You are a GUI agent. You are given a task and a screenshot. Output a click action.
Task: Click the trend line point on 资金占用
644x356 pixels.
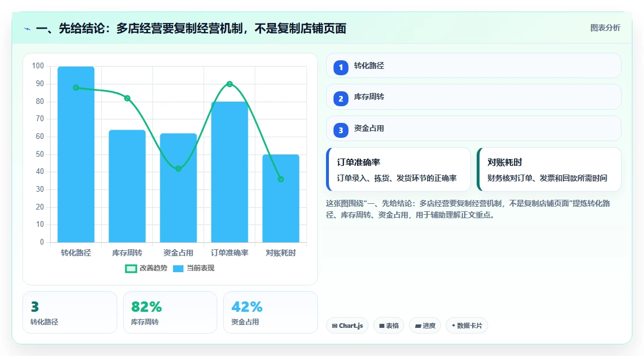pos(178,169)
